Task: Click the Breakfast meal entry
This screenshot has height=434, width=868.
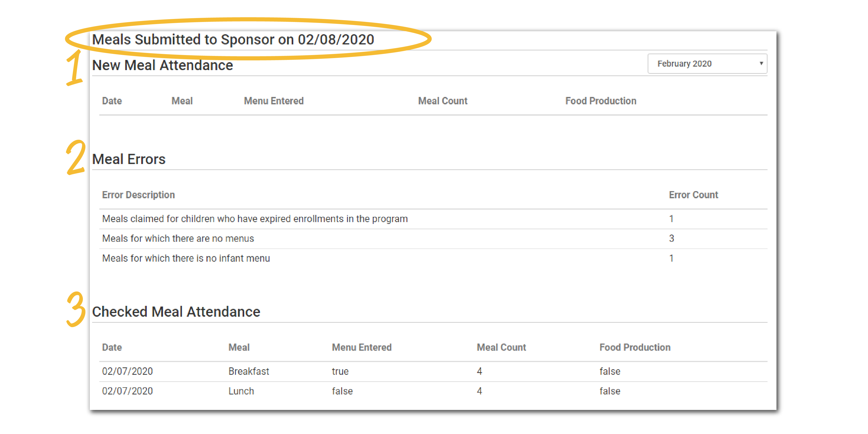Action: [x=248, y=371]
